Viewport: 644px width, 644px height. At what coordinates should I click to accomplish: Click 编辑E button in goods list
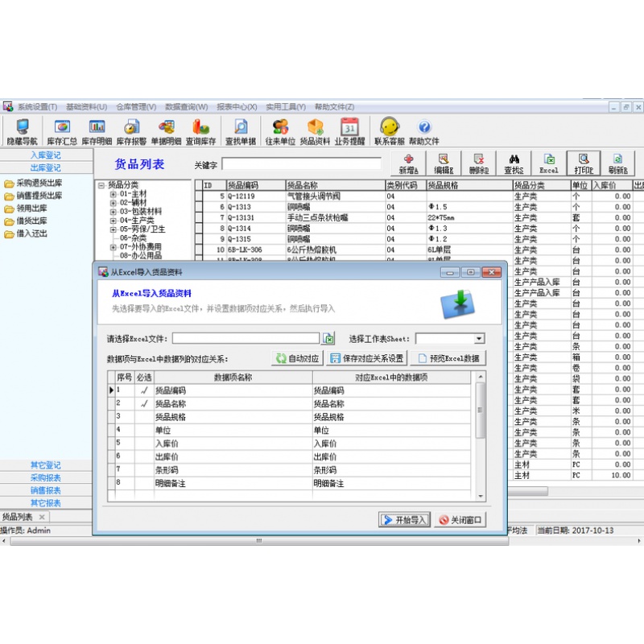pos(444,163)
